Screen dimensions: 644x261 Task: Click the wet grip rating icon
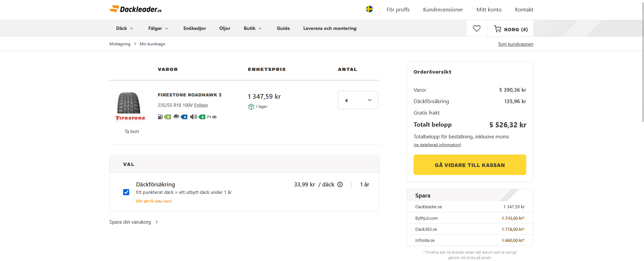click(x=180, y=117)
